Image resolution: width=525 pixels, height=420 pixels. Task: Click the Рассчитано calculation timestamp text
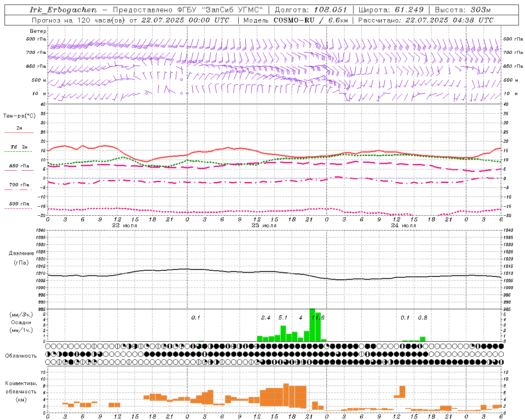pyautogui.click(x=426, y=20)
